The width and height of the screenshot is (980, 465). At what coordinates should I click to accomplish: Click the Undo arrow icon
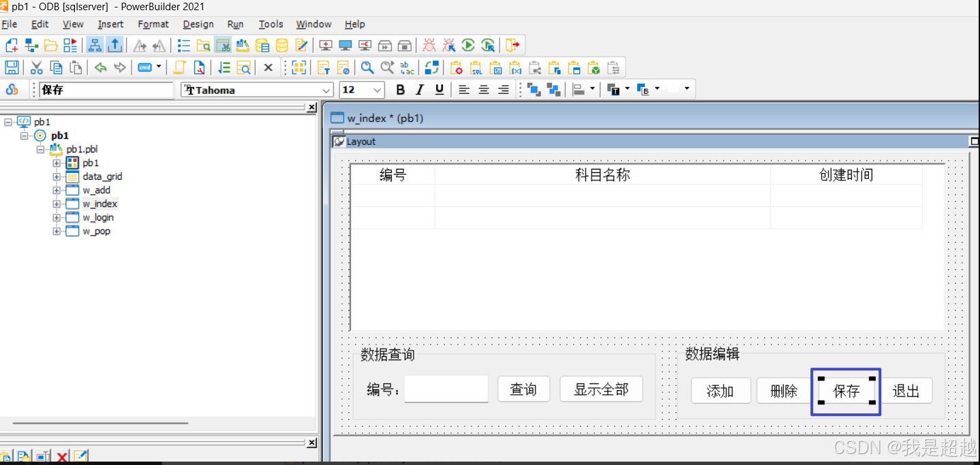pos(101,67)
